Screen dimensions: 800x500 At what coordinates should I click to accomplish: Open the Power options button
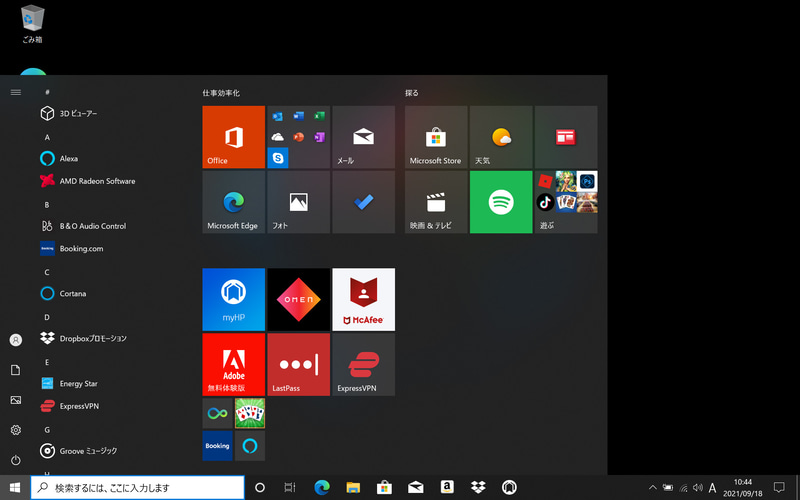(16, 460)
